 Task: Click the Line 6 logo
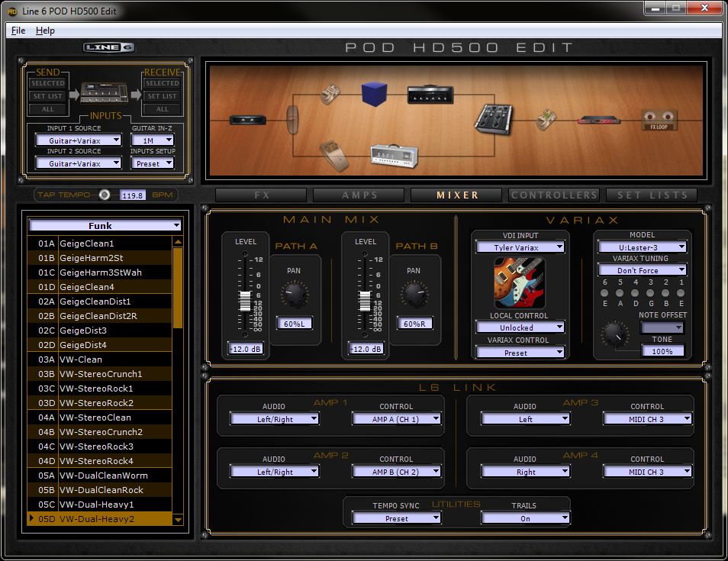[x=109, y=47]
